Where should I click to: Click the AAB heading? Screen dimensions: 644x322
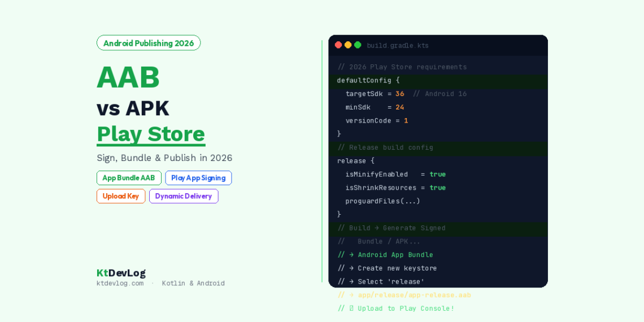pos(128,77)
